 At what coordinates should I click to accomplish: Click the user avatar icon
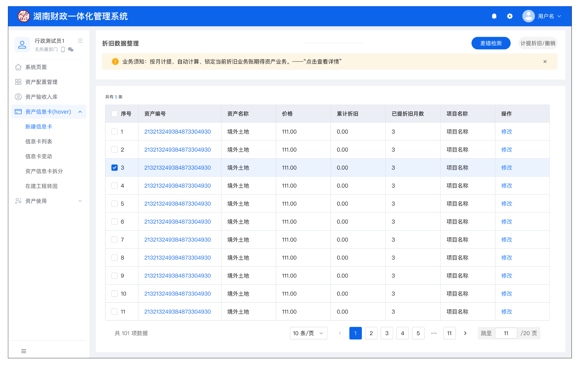tap(528, 16)
